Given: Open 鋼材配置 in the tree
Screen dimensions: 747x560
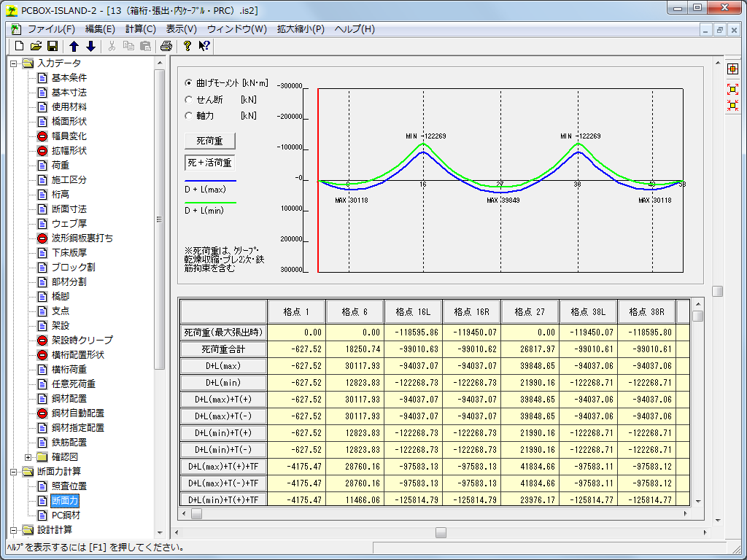Looking at the screenshot, I should point(69,398).
